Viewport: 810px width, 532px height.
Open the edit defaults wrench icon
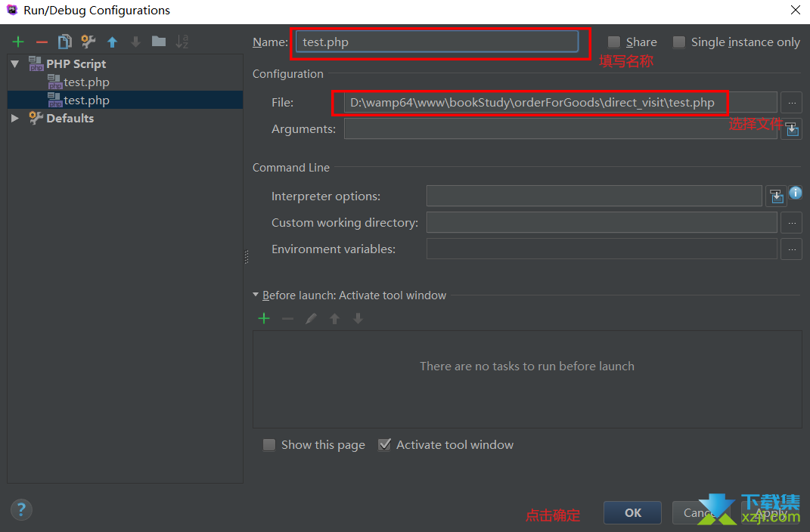(88, 42)
